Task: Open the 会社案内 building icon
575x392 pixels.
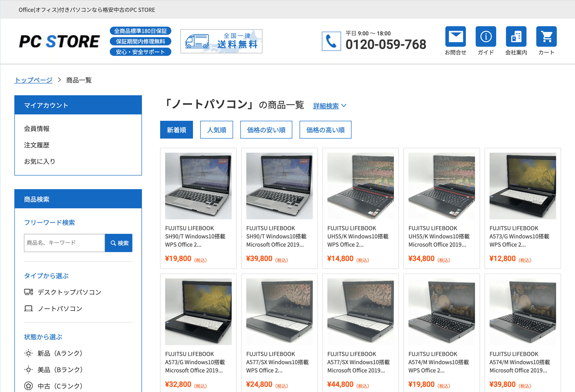Action: click(516, 37)
